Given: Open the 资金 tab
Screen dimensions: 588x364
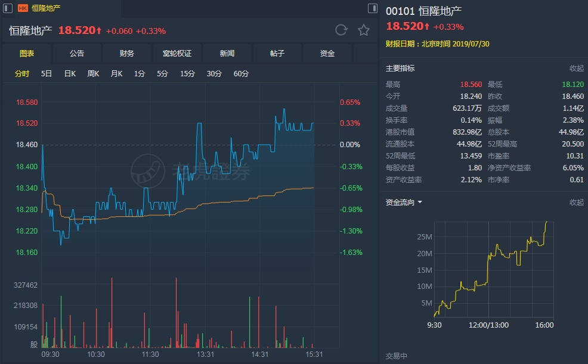Looking at the screenshot, I should [x=327, y=54].
